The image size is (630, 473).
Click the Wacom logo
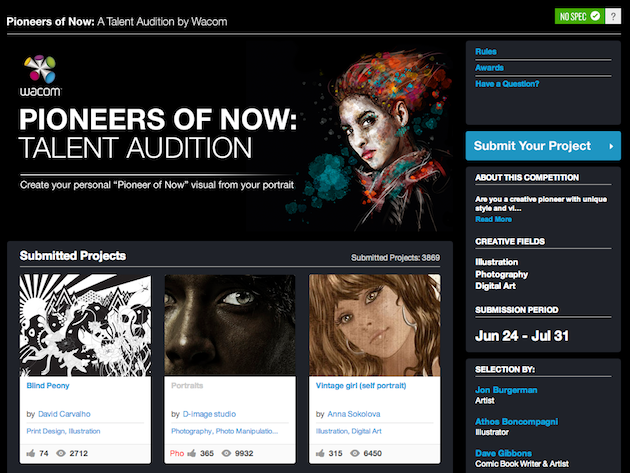(40, 76)
